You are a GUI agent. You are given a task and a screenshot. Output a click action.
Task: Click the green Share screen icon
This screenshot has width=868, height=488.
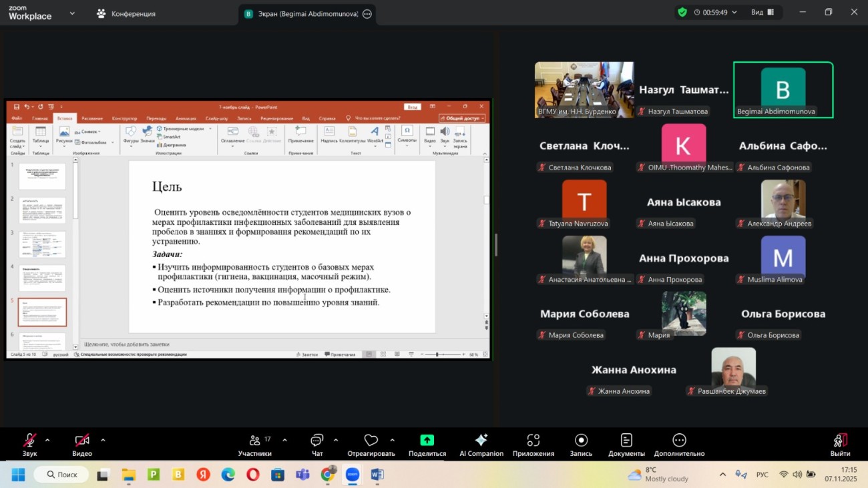click(427, 441)
